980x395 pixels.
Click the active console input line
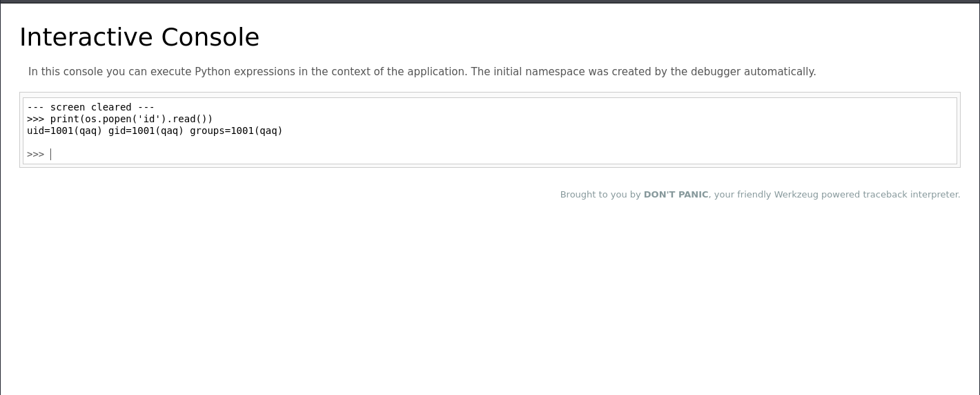tap(483, 154)
